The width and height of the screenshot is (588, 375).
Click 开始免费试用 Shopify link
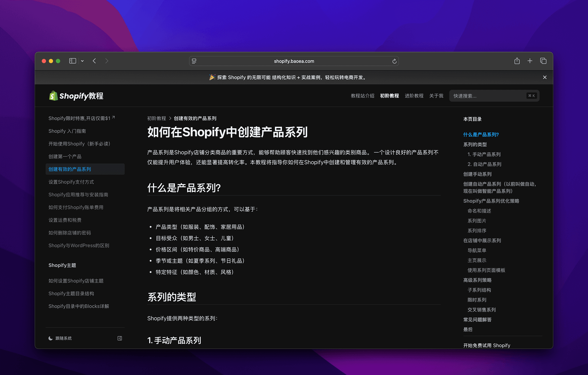pos(487,345)
